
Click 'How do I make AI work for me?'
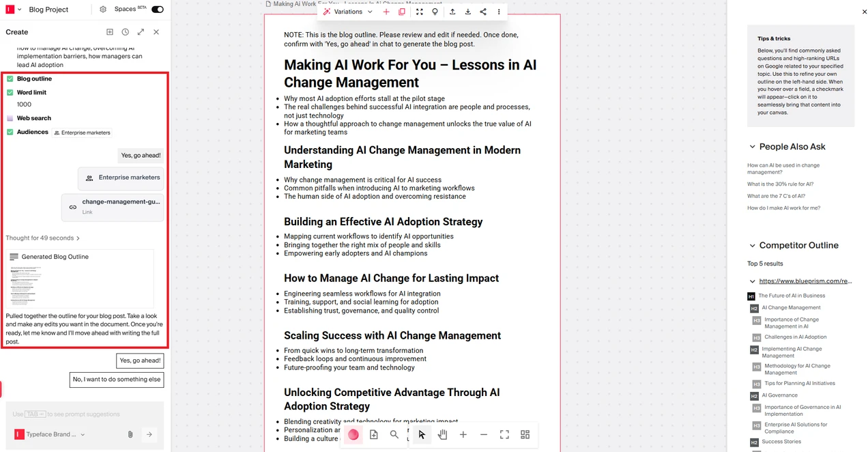pos(783,208)
